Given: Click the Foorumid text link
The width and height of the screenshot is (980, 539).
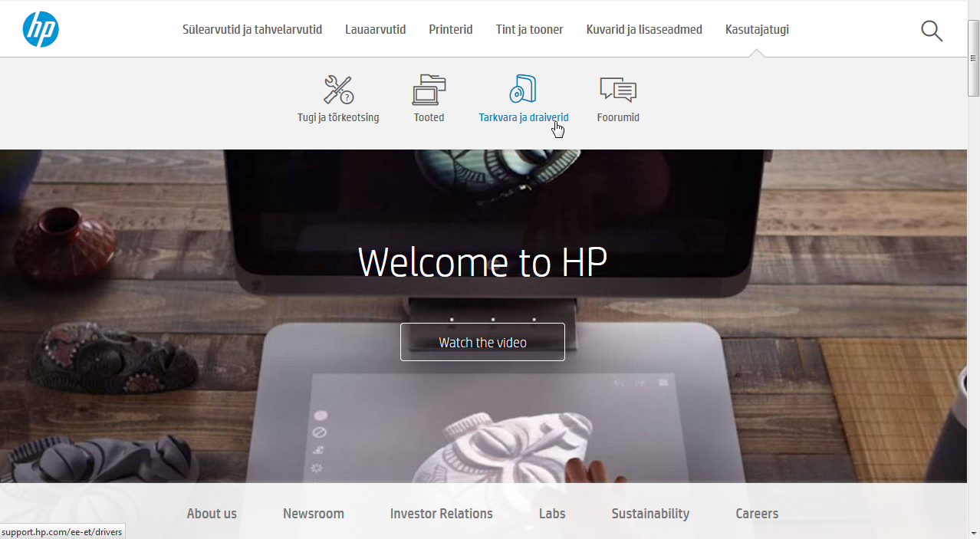Looking at the screenshot, I should pyautogui.click(x=618, y=117).
